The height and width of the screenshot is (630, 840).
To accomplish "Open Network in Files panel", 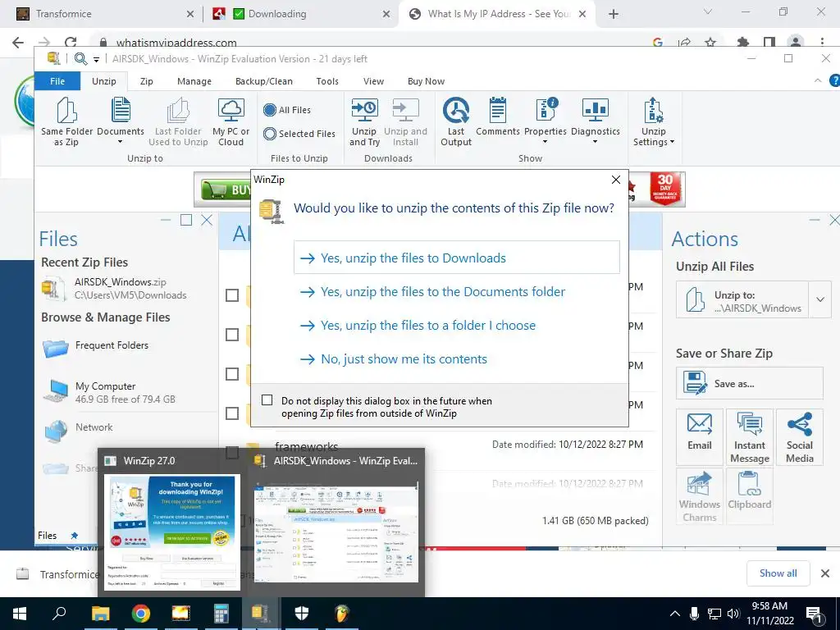I will [79, 430].
